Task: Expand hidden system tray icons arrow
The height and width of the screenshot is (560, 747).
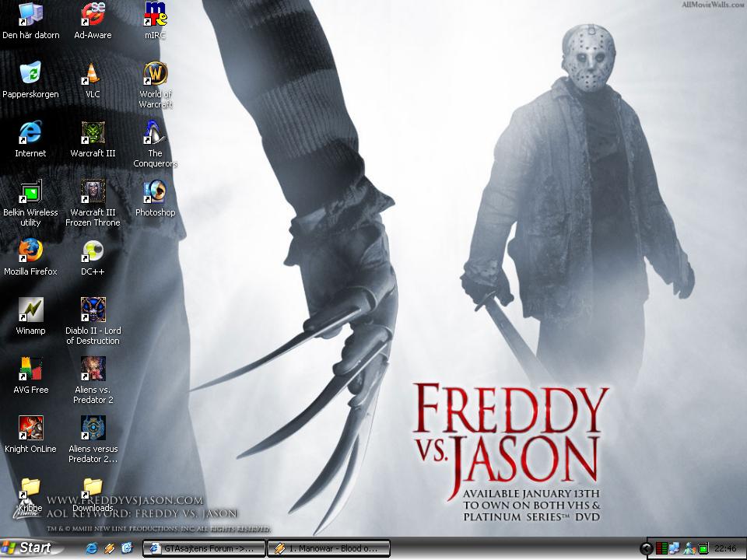Action: [x=646, y=548]
